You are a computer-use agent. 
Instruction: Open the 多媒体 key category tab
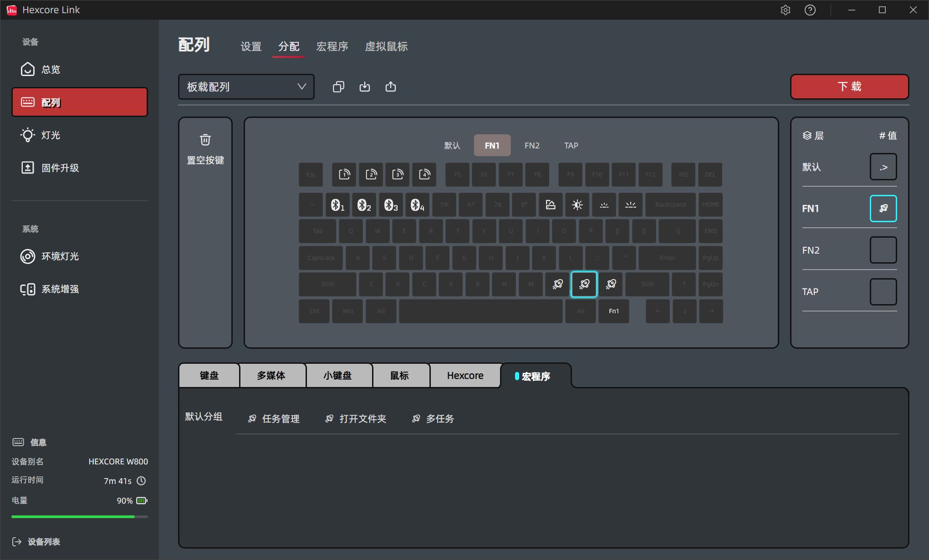pyautogui.click(x=271, y=376)
